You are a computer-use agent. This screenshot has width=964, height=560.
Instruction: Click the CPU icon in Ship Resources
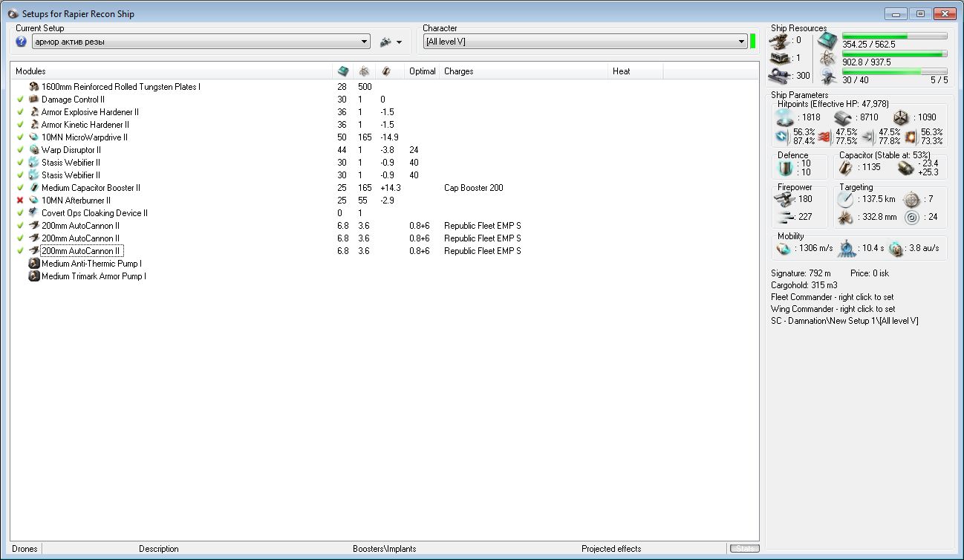click(x=827, y=40)
